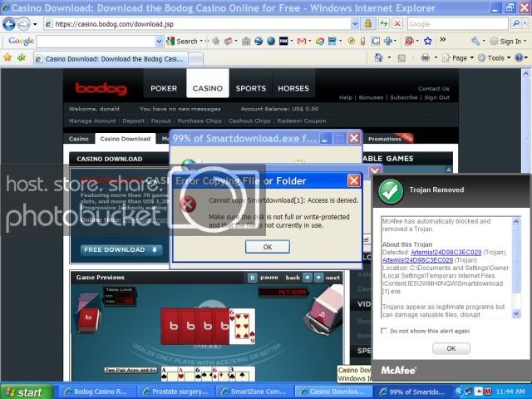Enable Do not show this alert again
532x399 pixels.
[384, 331]
